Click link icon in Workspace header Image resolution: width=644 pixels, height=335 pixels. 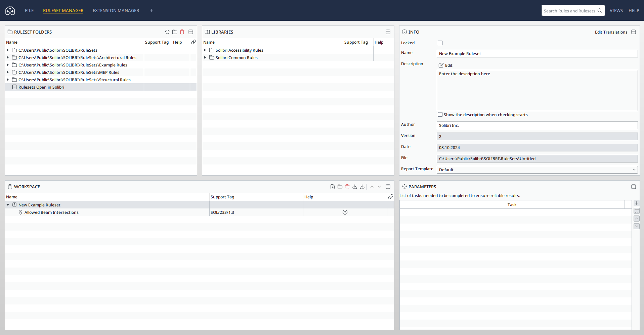point(391,197)
